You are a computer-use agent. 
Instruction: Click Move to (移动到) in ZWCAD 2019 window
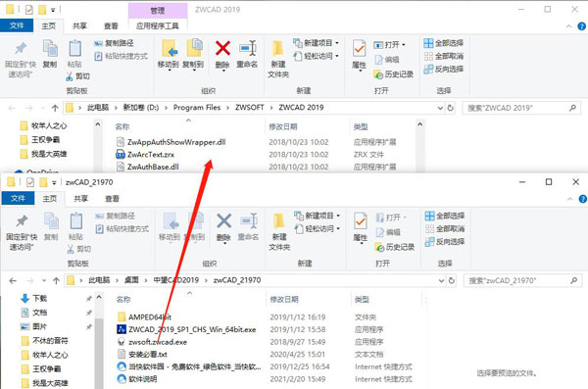click(x=168, y=55)
